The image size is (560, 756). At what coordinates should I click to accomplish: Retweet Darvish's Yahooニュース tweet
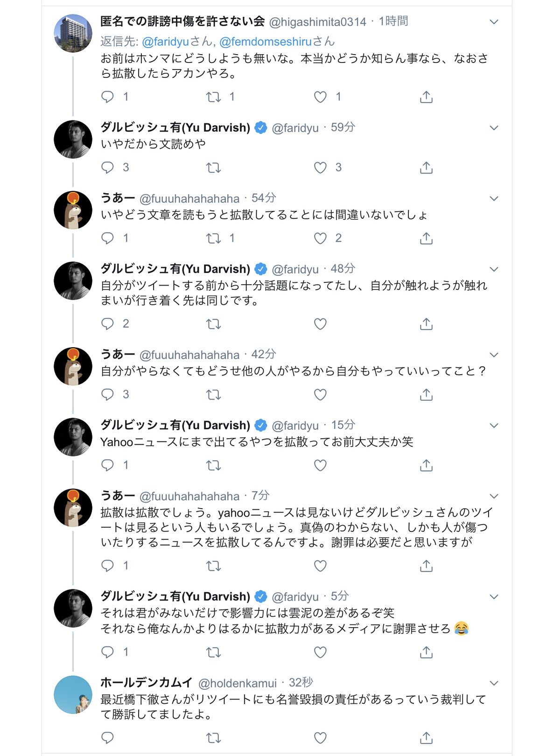pos(213,465)
